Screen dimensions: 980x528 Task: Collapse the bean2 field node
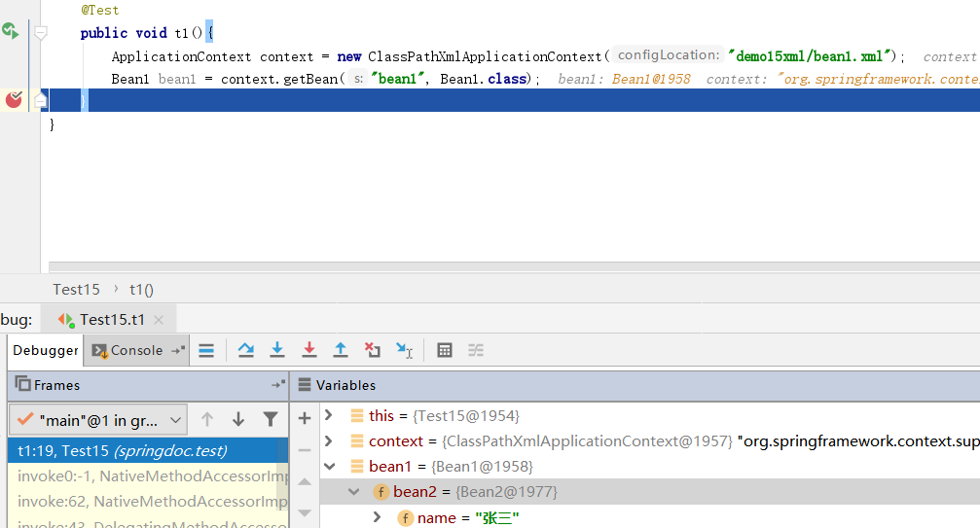pyautogui.click(x=353, y=492)
